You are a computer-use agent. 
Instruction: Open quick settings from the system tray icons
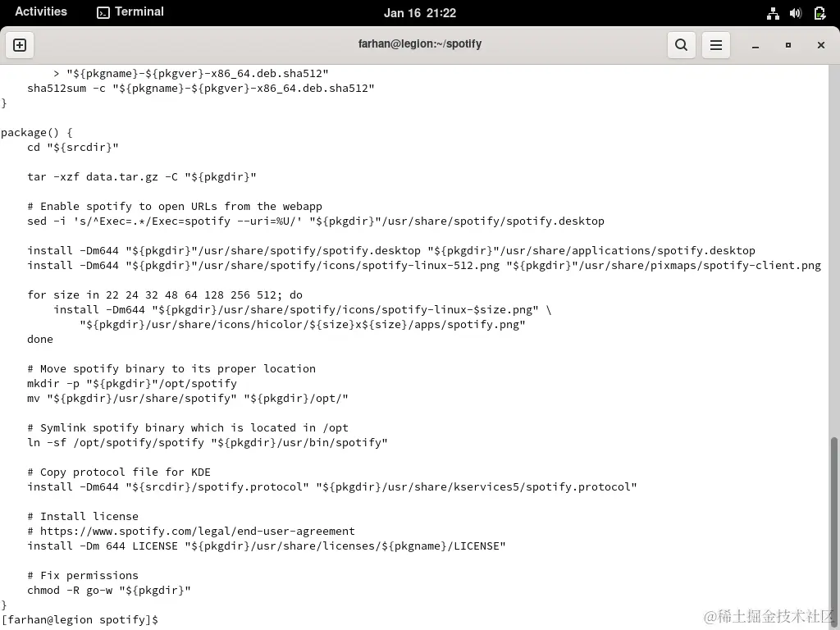[795, 12]
